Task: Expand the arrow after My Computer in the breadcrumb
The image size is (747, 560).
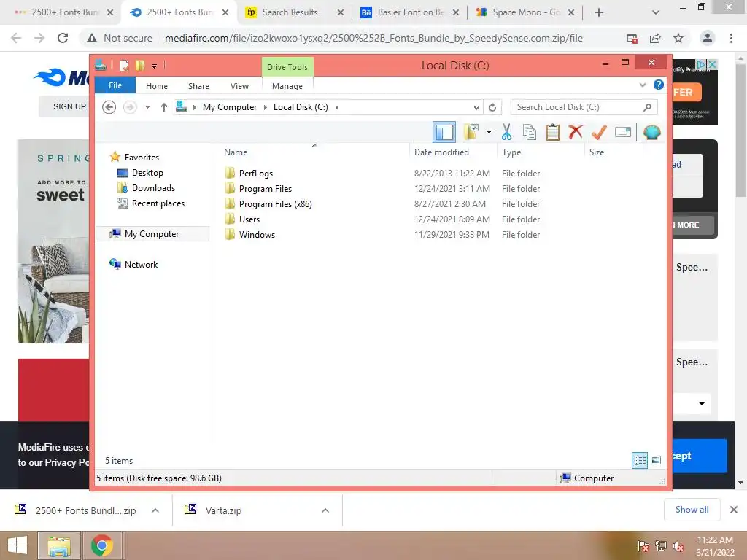Action: (266, 107)
